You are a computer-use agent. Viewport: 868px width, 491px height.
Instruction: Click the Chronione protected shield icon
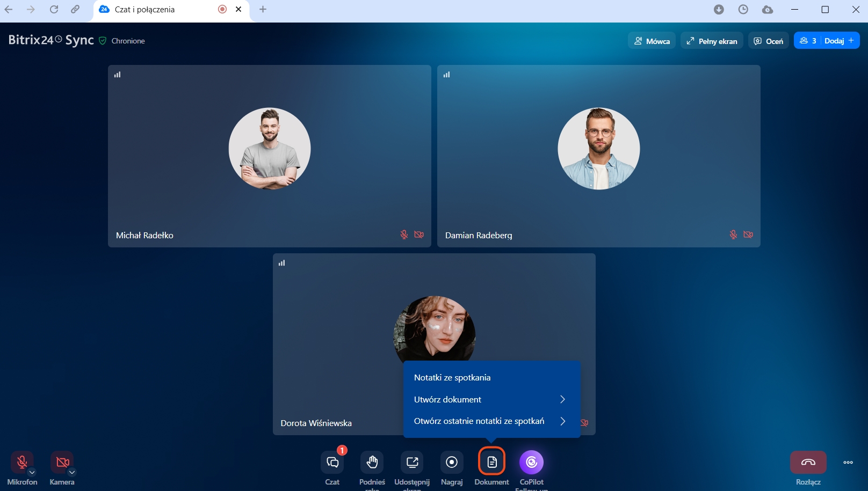click(103, 41)
